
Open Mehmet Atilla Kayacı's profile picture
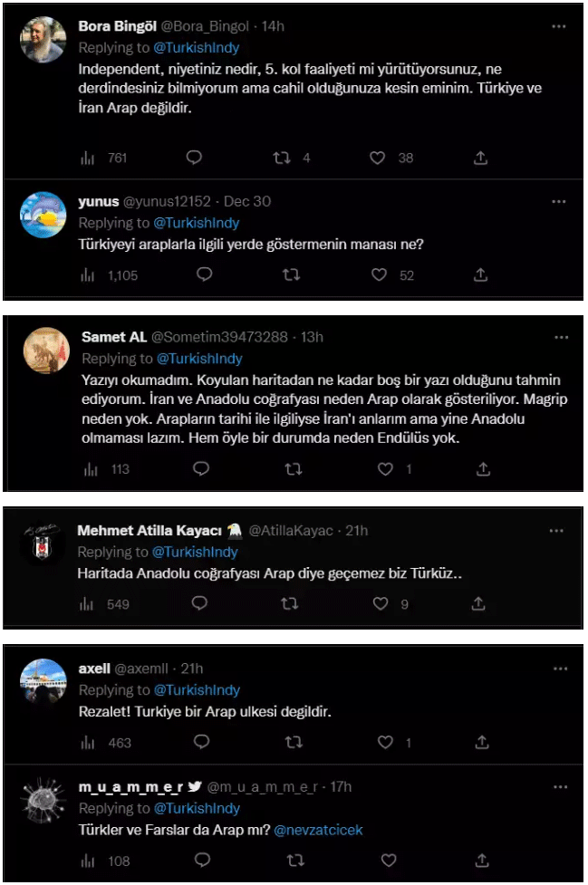(43, 545)
